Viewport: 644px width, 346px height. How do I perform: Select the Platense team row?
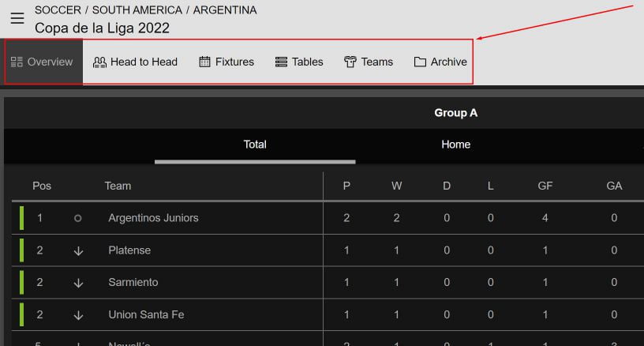tap(129, 250)
